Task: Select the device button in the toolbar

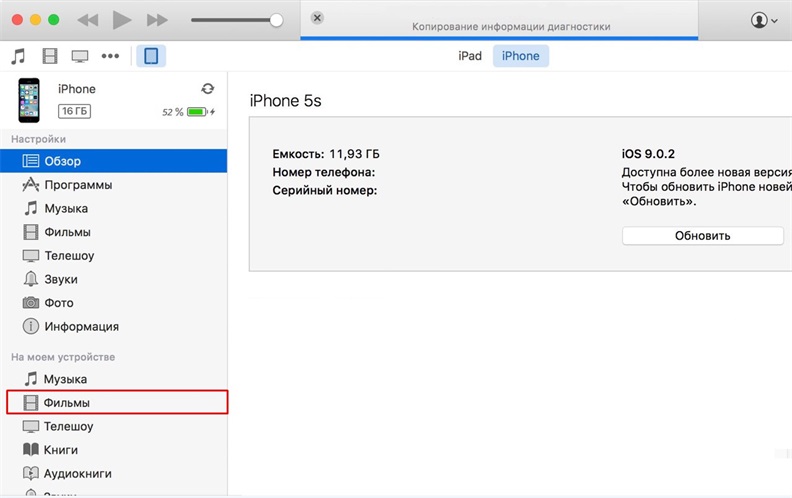Action: [151, 56]
